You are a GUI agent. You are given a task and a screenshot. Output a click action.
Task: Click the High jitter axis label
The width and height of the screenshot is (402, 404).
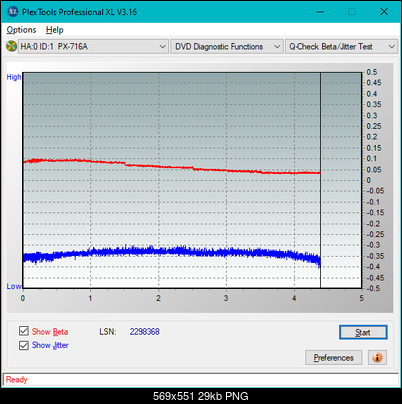tap(14, 77)
